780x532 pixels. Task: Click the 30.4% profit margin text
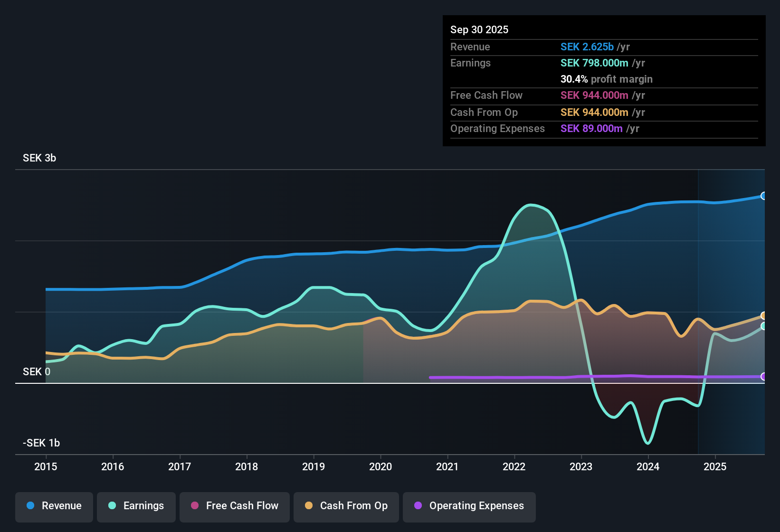[607, 79]
